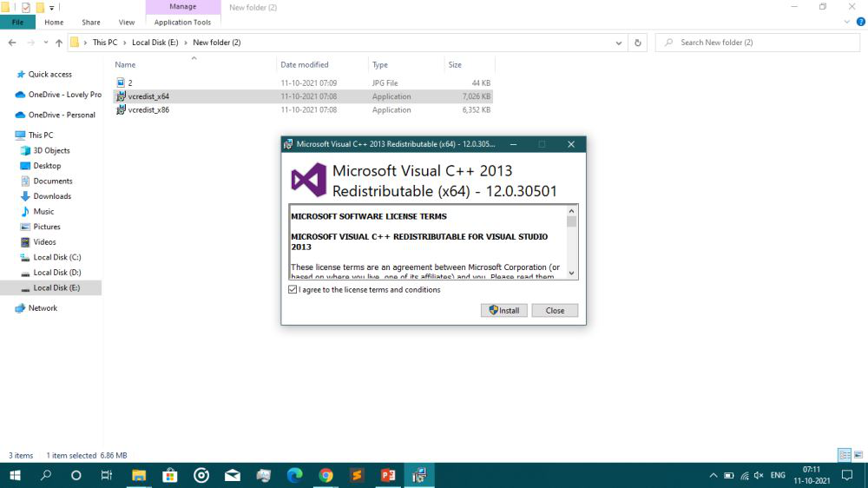
Task: Open OneDrive - Lovely Pro in sidebar
Action: click(59, 95)
